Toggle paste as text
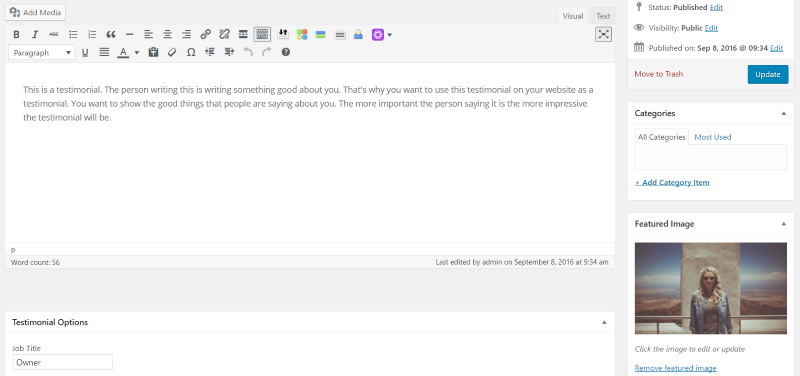 (x=153, y=52)
